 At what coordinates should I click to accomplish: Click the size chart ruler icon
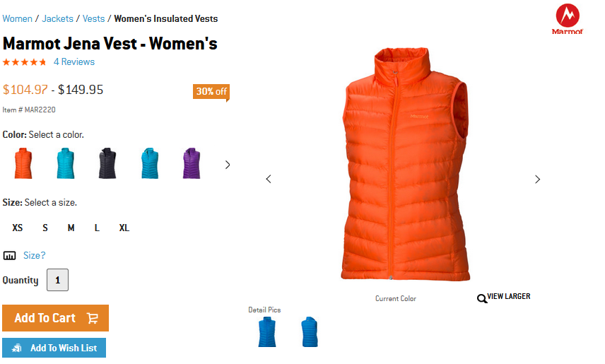(x=9, y=256)
